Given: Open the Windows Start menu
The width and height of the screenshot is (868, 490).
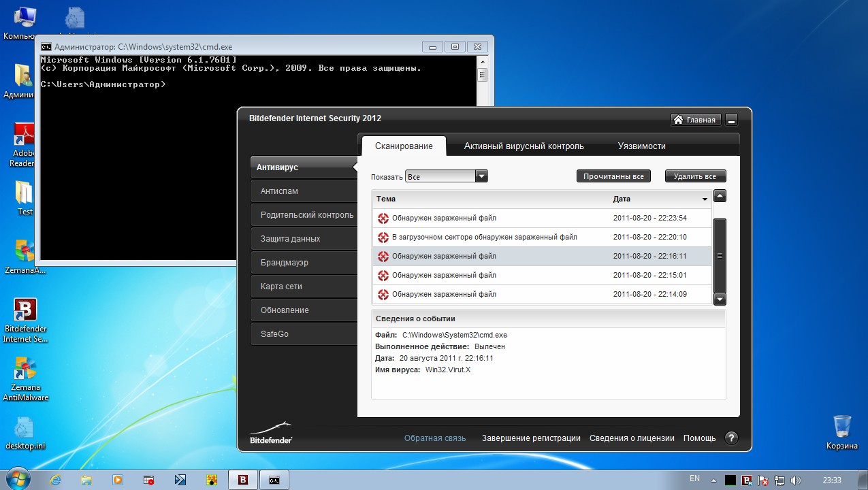Looking at the screenshot, I should pos(18,479).
